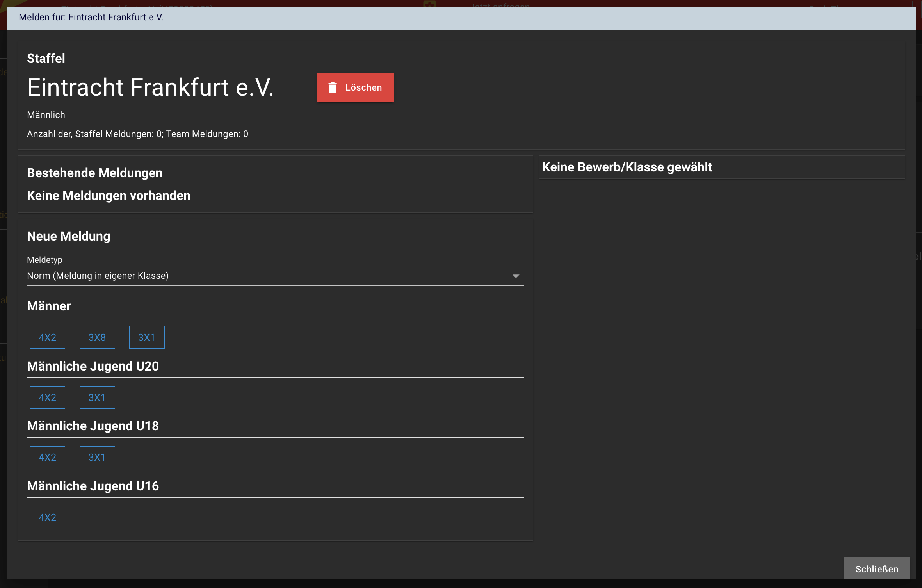The width and height of the screenshot is (922, 588).
Task: Click the Anzahl der Staffel Meldungen line
Action: [x=137, y=134]
